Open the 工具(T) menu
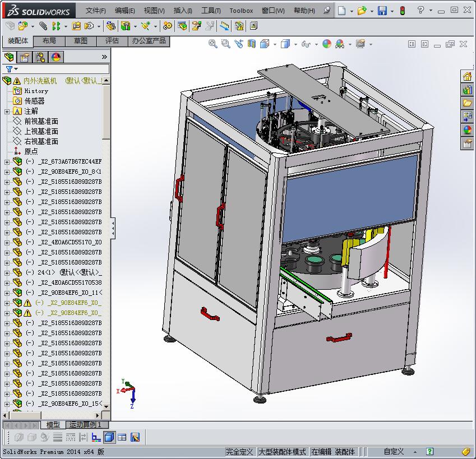 point(211,11)
